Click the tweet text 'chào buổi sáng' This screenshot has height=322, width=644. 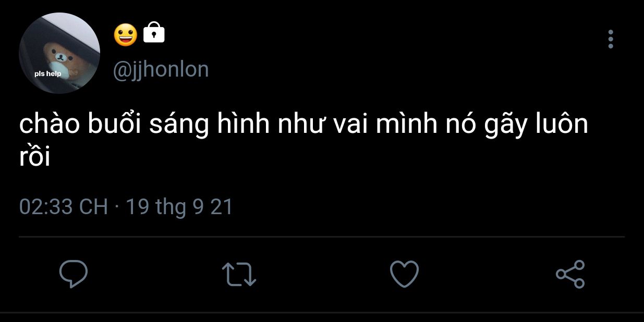tap(112, 125)
